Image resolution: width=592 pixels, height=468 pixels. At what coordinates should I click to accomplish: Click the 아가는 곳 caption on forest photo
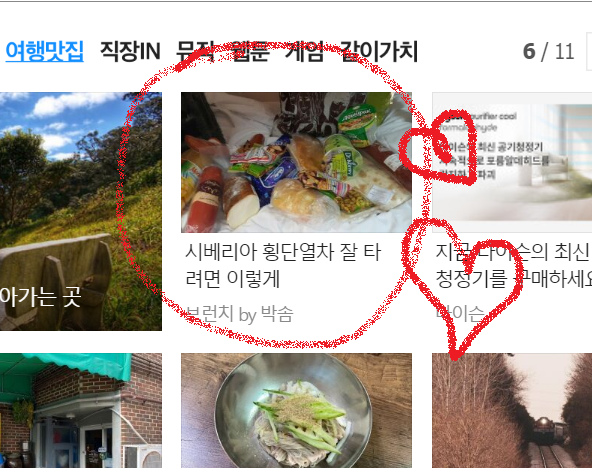[x=40, y=297]
